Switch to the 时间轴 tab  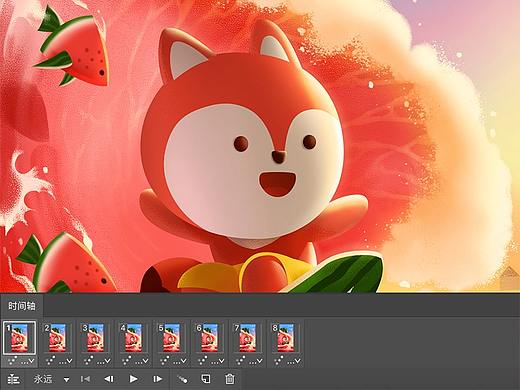(x=22, y=306)
